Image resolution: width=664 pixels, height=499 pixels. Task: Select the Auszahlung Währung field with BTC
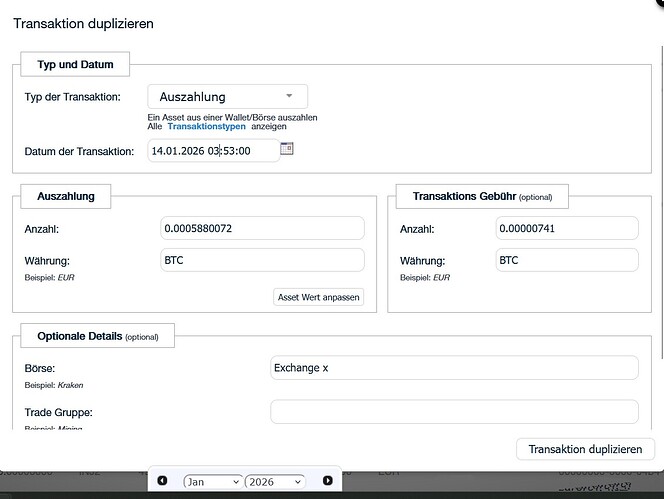point(262,260)
